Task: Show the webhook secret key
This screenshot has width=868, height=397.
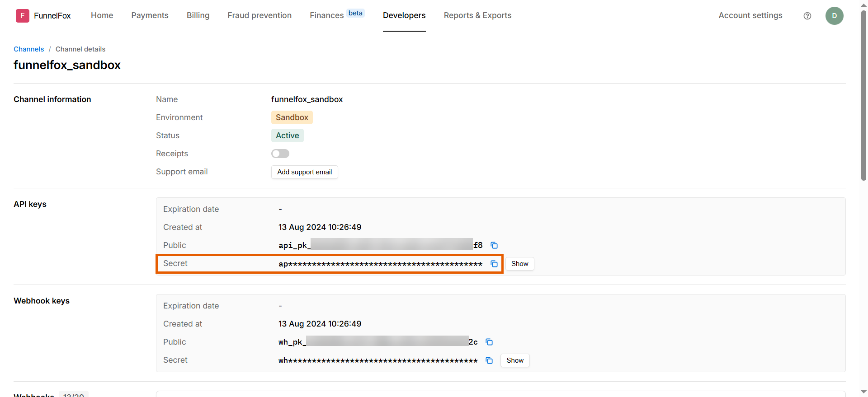Action: tap(515, 360)
